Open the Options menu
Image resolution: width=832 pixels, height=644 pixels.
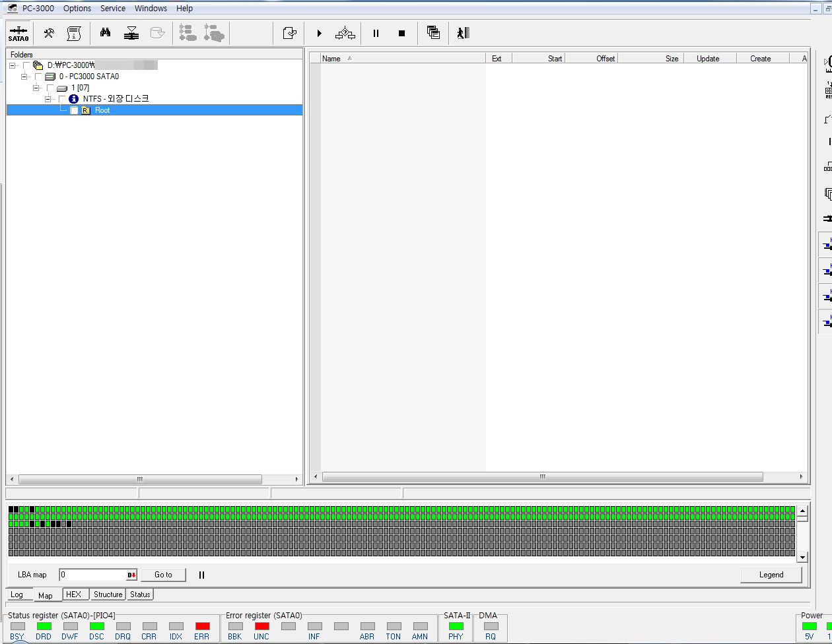[77, 9]
